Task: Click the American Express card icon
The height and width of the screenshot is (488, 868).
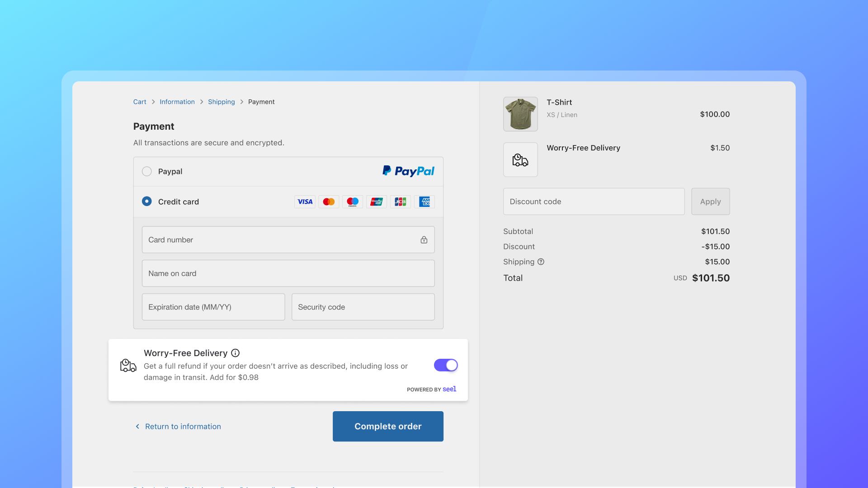Action: pos(424,202)
